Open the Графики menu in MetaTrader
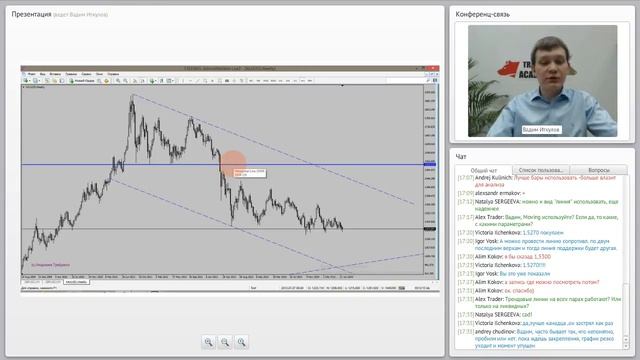The image size is (640, 360). point(71,74)
